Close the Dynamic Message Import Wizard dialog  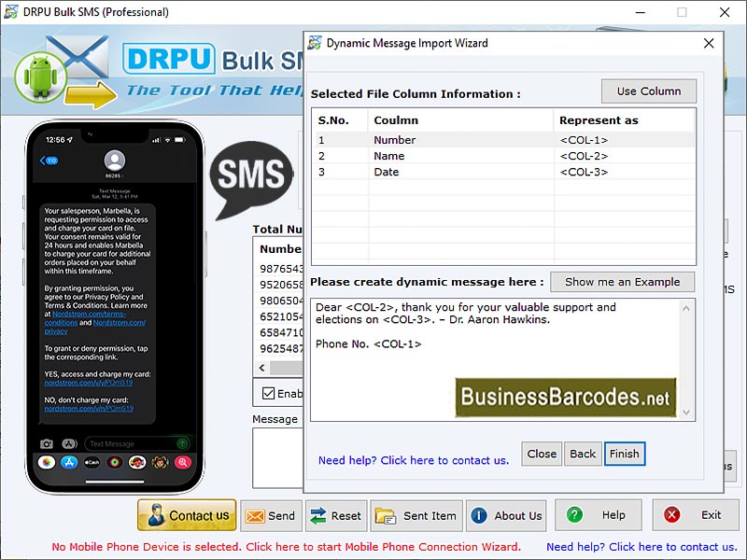pos(709,43)
